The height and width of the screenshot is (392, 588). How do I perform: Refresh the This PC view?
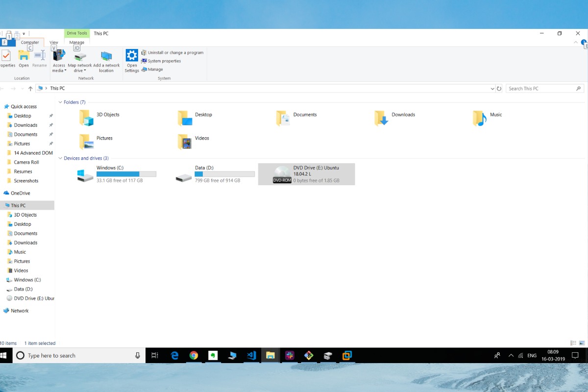[499, 89]
